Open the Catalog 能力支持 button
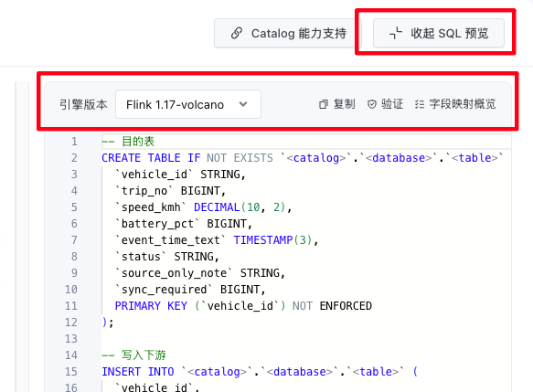The image size is (533, 392). [x=288, y=33]
